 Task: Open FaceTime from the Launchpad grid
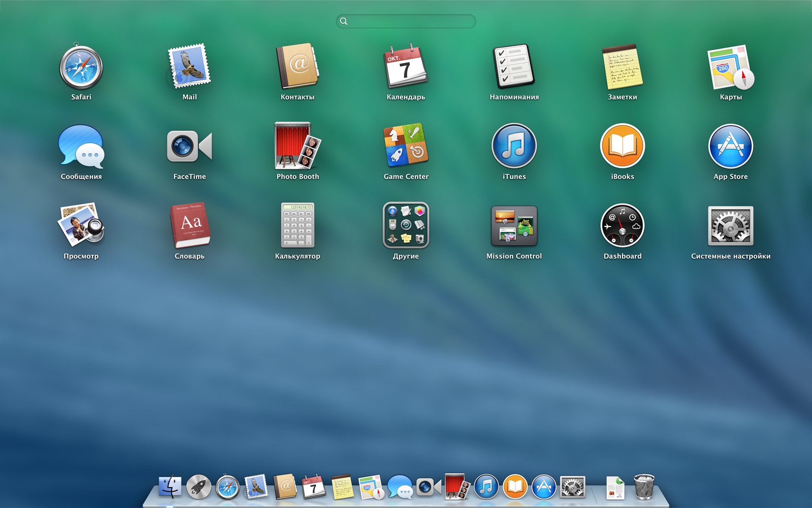(189, 146)
